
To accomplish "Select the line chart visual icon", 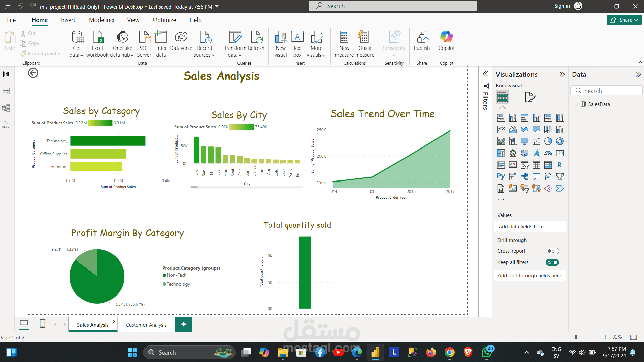I will [x=501, y=130].
